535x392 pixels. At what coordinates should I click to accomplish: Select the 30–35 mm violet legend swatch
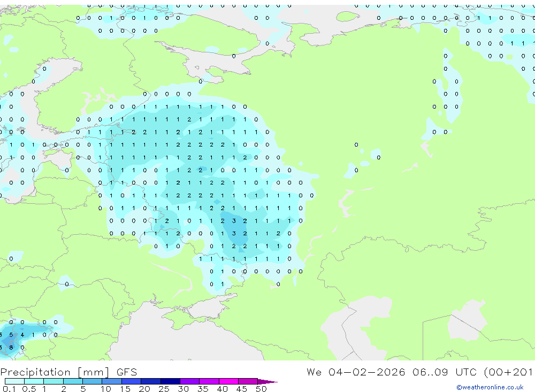189,381
